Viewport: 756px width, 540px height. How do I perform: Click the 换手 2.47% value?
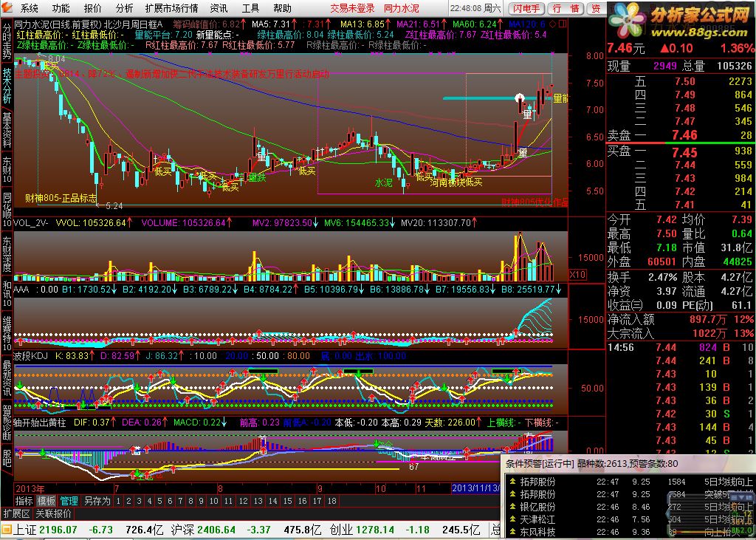(662, 278)
